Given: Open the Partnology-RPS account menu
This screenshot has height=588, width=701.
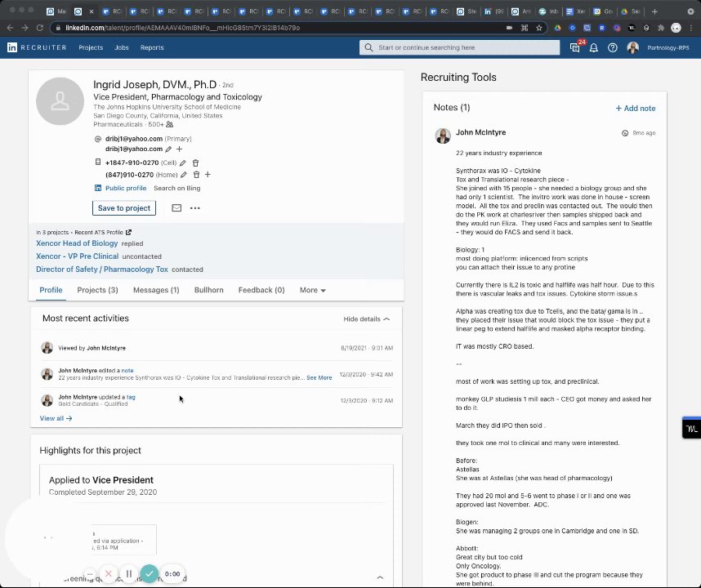Looking at the screenshot, I should tap(668, 48).
